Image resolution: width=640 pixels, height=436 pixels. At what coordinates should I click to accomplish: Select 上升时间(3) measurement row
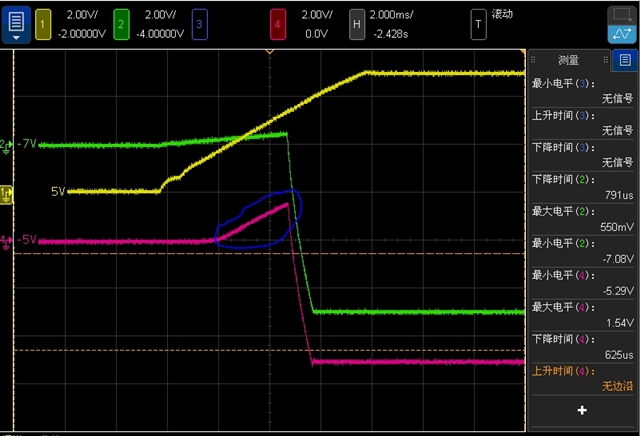tap(582, 123)
